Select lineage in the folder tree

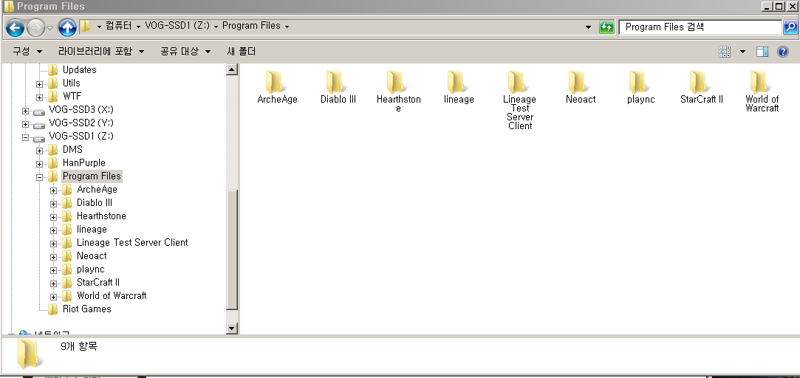(x=91, y=229)
